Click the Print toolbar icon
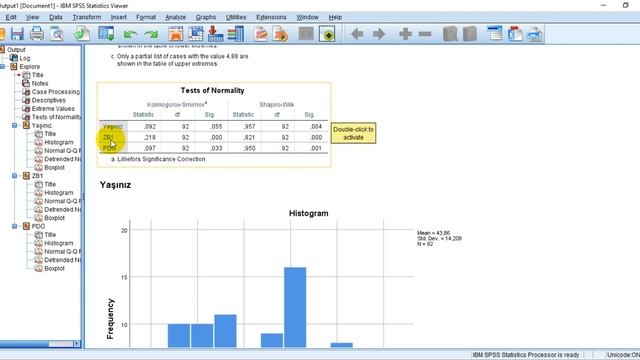Screen dimensions: 640x360 (37, 34)
